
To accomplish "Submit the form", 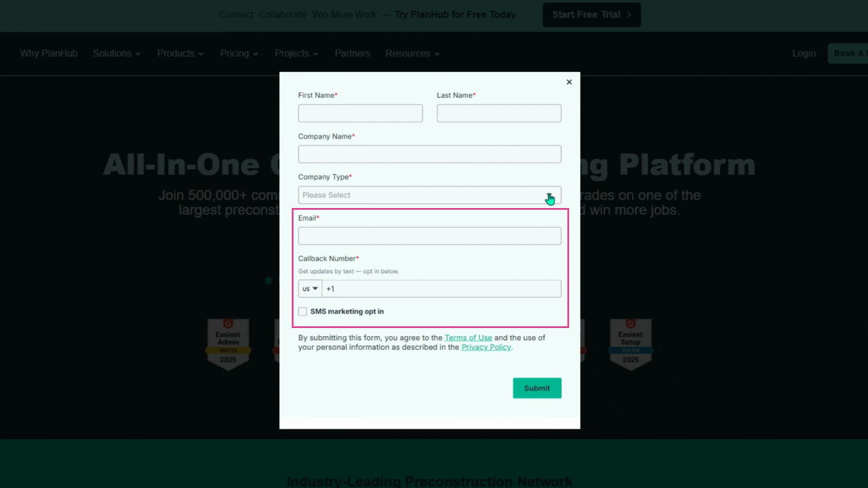I will [x=537, y=388].
